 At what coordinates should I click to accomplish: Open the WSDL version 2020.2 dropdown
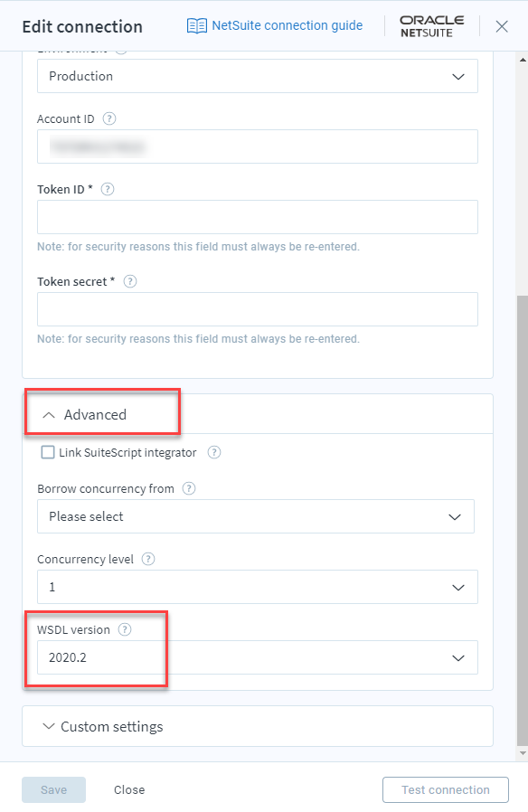(x=258, y=657)
